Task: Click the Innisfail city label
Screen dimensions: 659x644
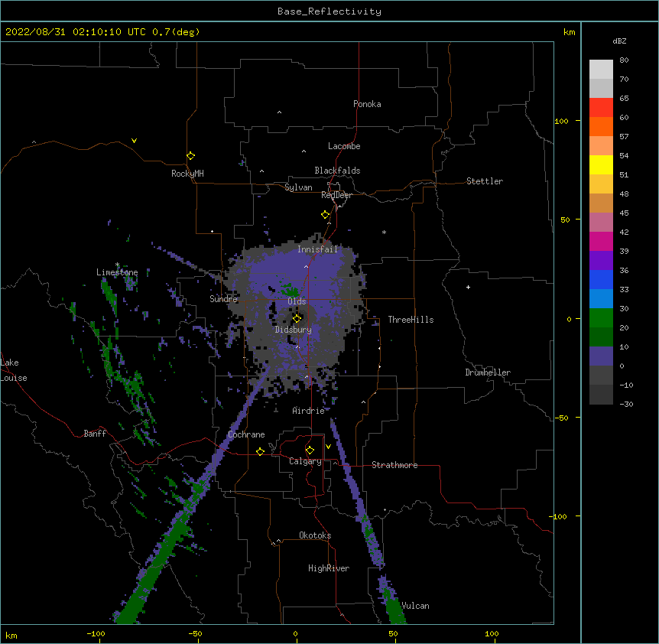Action: [x=318, y=249]
